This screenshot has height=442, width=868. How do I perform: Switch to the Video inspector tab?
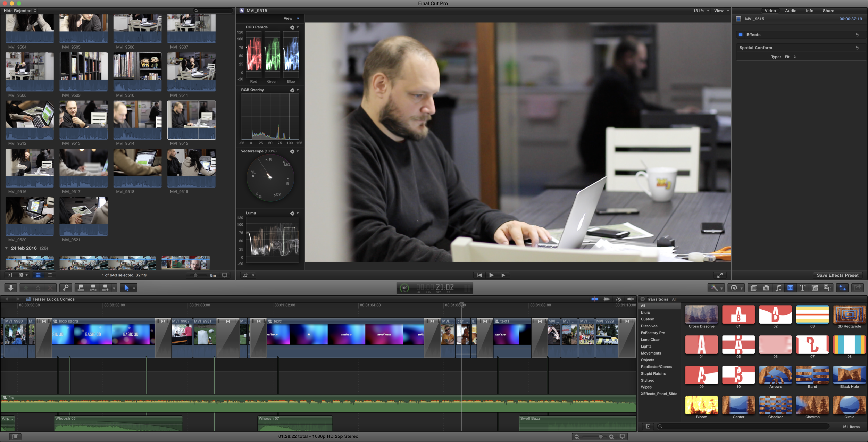coord(770,11)
